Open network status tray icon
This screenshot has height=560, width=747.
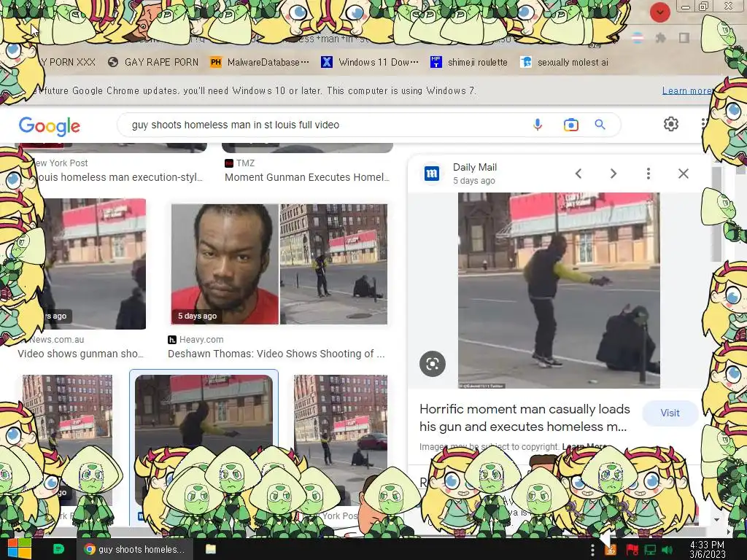coord(650,551)
